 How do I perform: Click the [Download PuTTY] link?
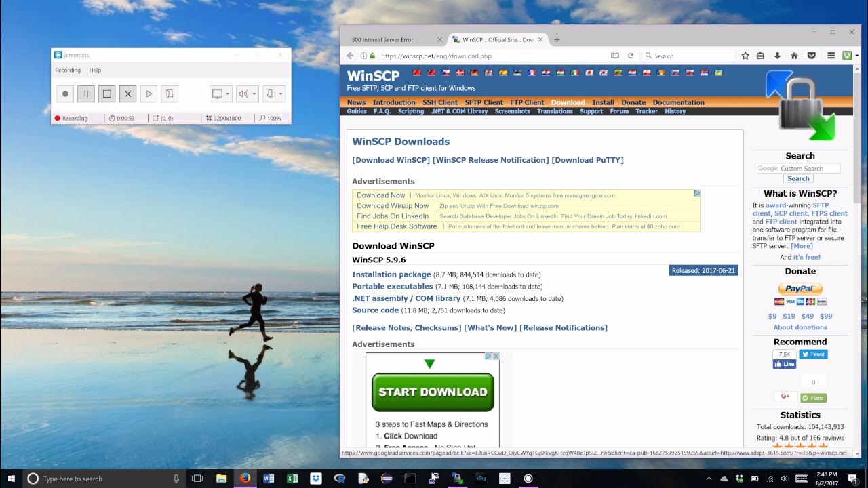click(587, 160)
